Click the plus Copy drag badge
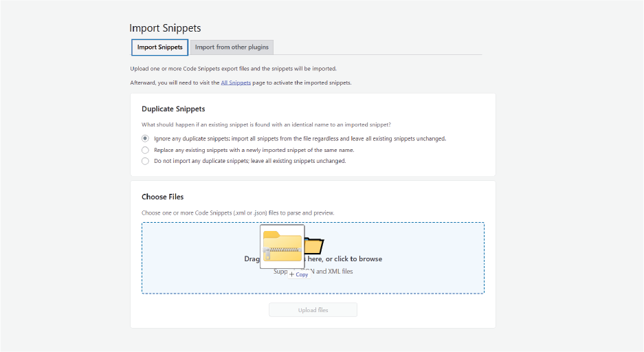Screen dimensions: 644x352 click(299, 274)
